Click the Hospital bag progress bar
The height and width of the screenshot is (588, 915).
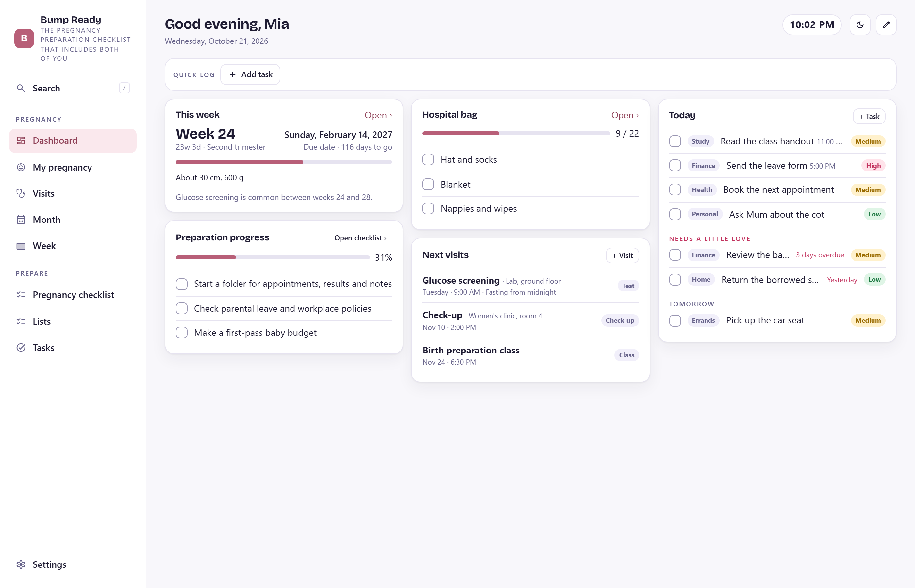tap(516, 133)
